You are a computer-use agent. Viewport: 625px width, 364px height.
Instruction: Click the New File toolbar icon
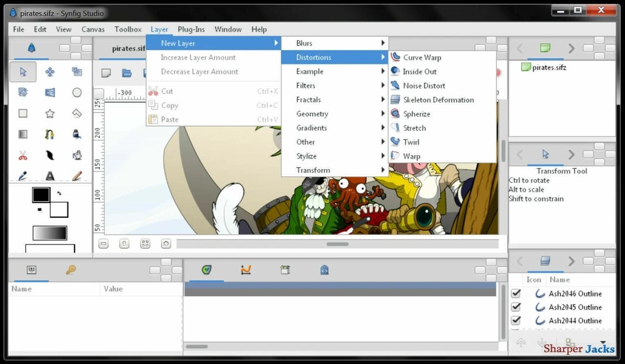click(x=106, y=73)
